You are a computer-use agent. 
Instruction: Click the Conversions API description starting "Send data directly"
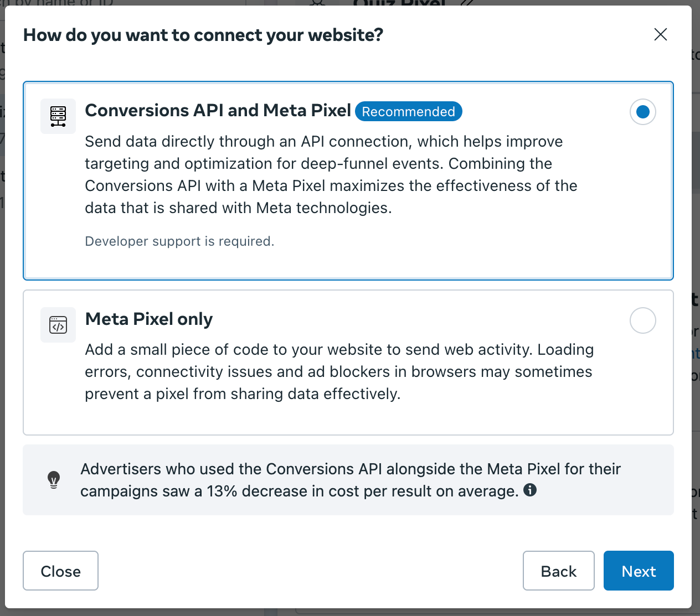coord(331,175)
